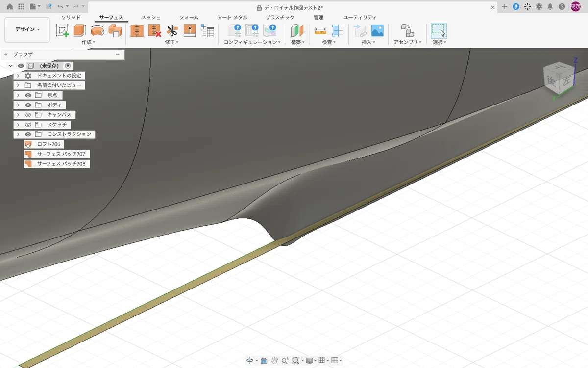Select サーフェス パッチ707 item

(56, 154)
